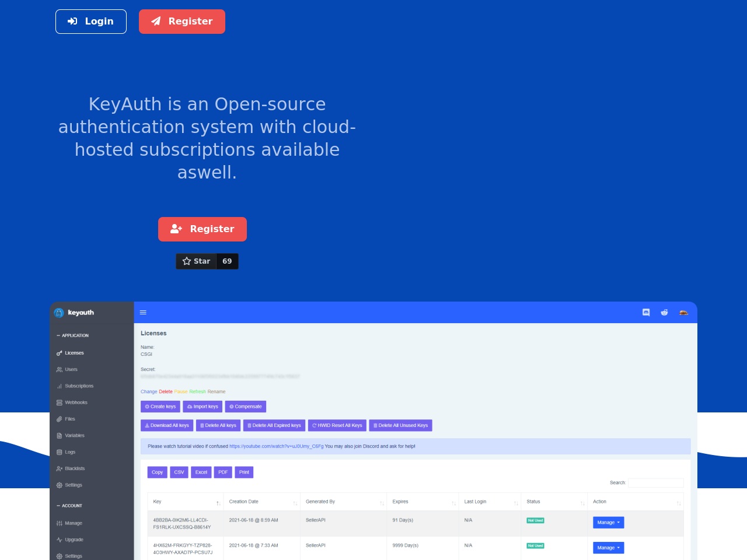Click into the Search input field
Viewport: 747px width, 560px height.
click(x=655, y=482)
